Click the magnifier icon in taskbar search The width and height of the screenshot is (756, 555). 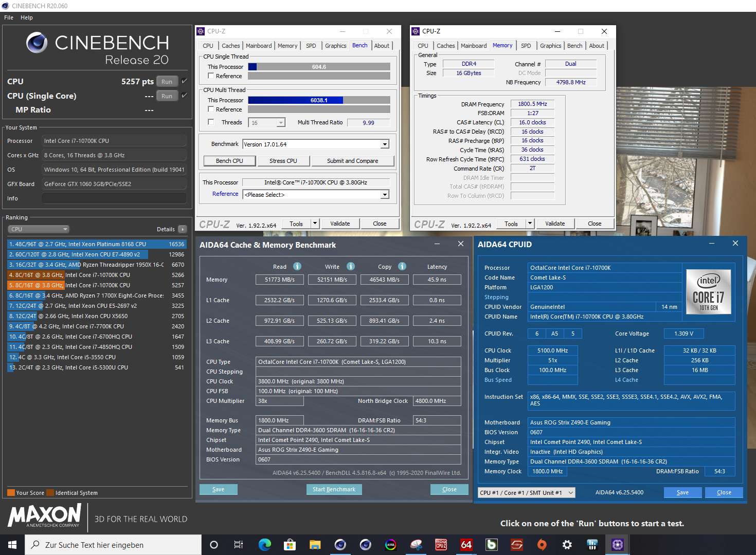coord(35,545)
